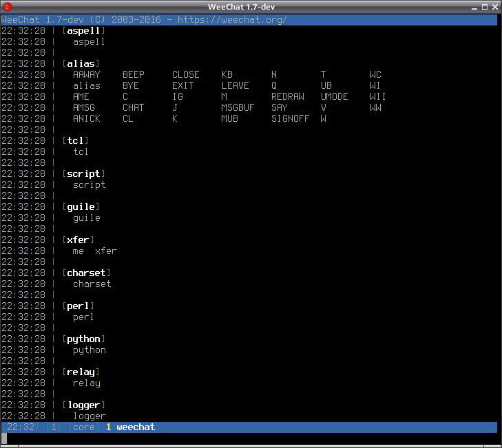This screenshot has height=448, width=502.
Task: Select the UMODE alias command
Action: pyautogui.click(x=334, y=96)
